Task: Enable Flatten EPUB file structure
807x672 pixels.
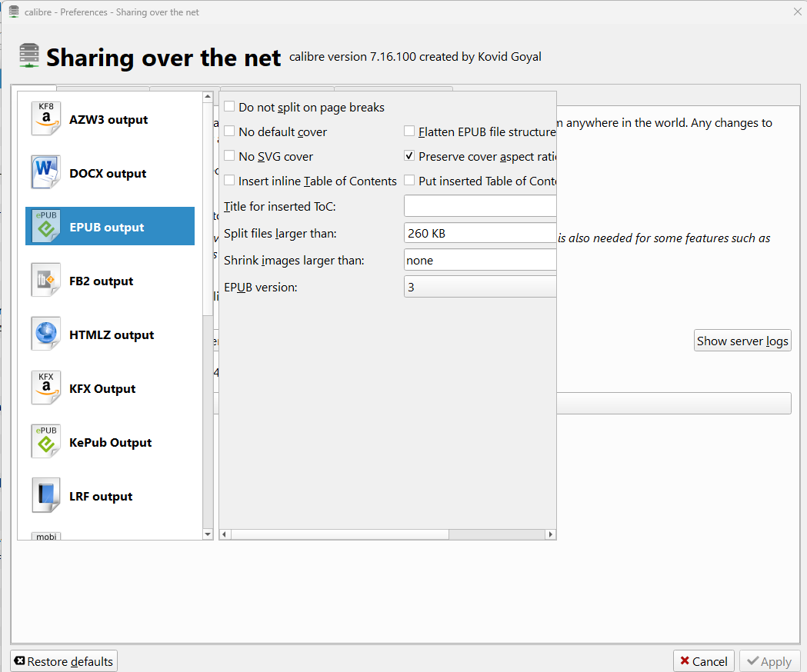Action: click(x=409, y=131)
